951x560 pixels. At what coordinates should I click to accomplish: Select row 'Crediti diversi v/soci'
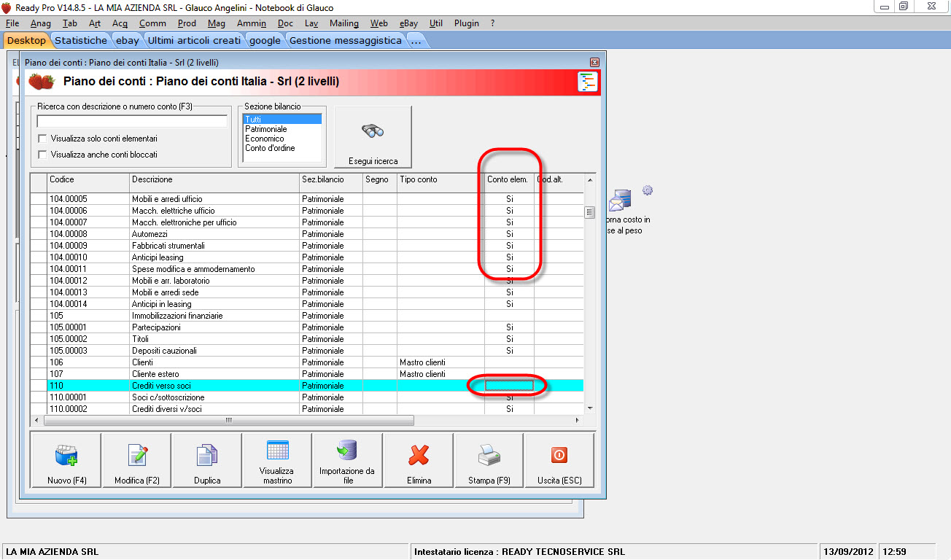(306, 409)
